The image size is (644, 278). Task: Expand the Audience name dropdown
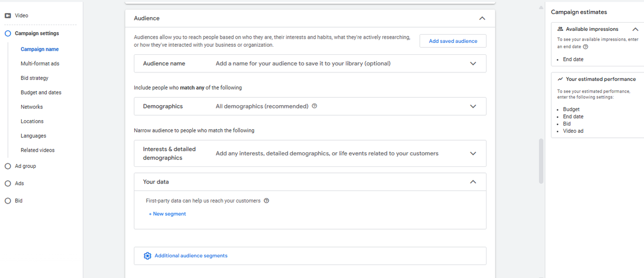tap(473, 64)
